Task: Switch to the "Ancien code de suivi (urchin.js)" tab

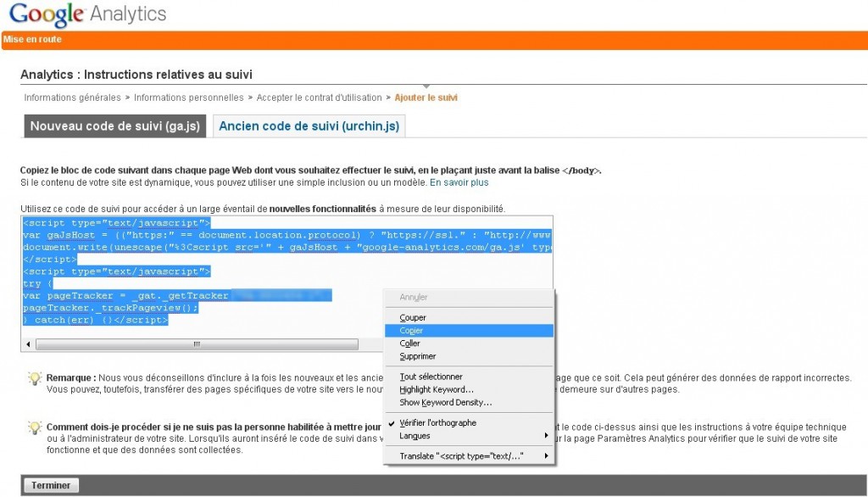Action: 309,126
